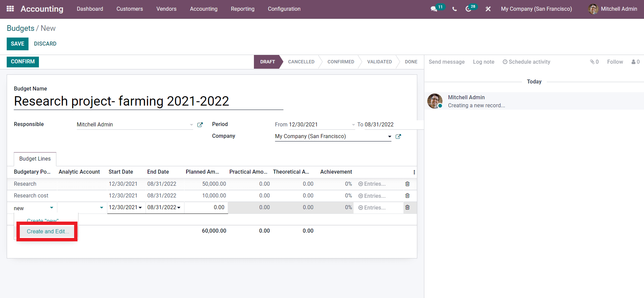644x298 pixels.
Task: Delete the Research cost budget line
Action: [407, 195]
